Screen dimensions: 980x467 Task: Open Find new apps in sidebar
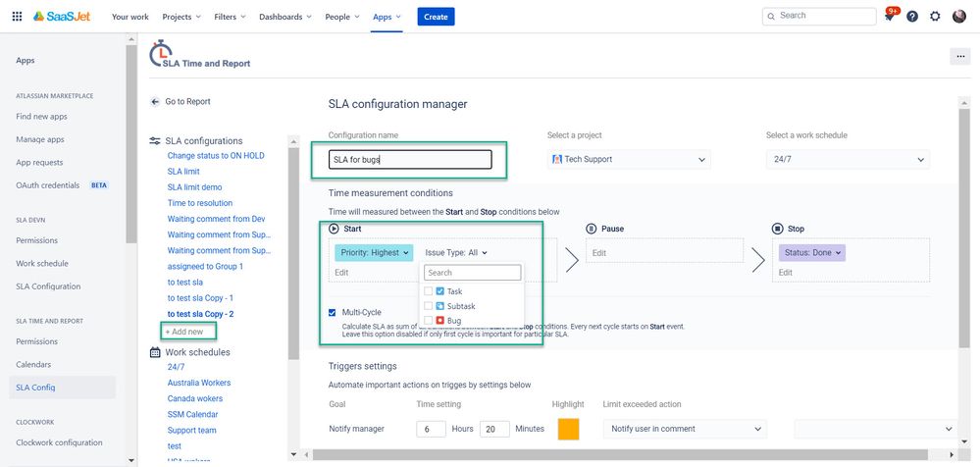coord(42,117)
